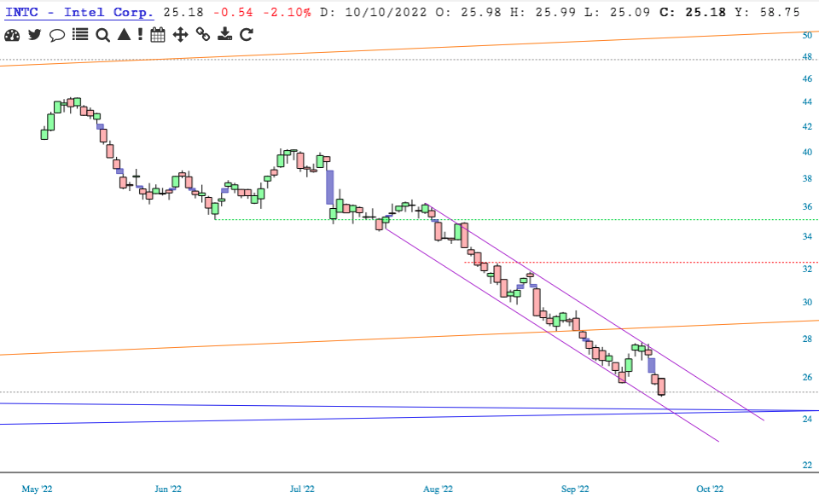The height and width of the screenshot is (504, 819).
Task: Click the Sep '22 axis label
Action: (x=575, y=489)
